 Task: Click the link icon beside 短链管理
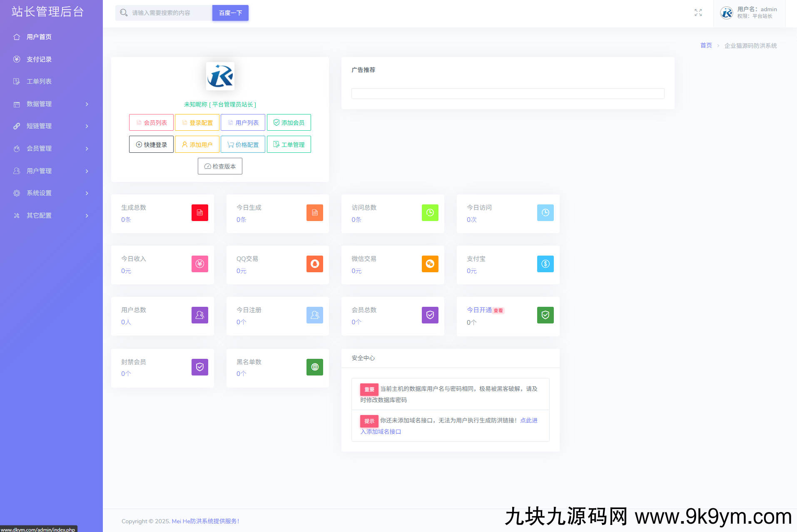tap(17, 126)
